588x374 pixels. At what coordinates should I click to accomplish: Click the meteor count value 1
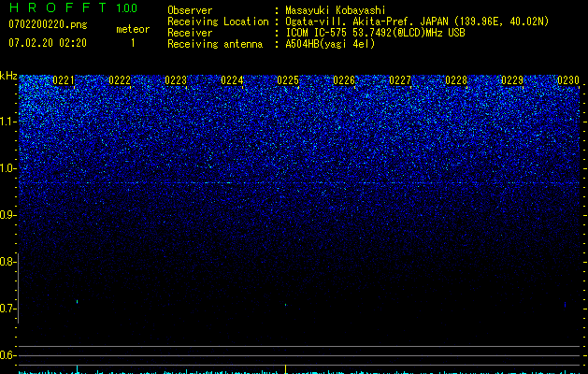point(133,43)
